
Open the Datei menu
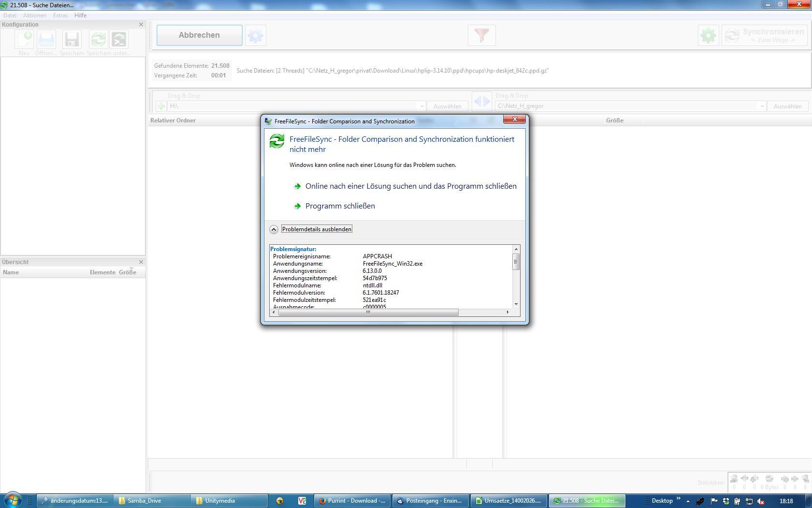tap(10, 15)
